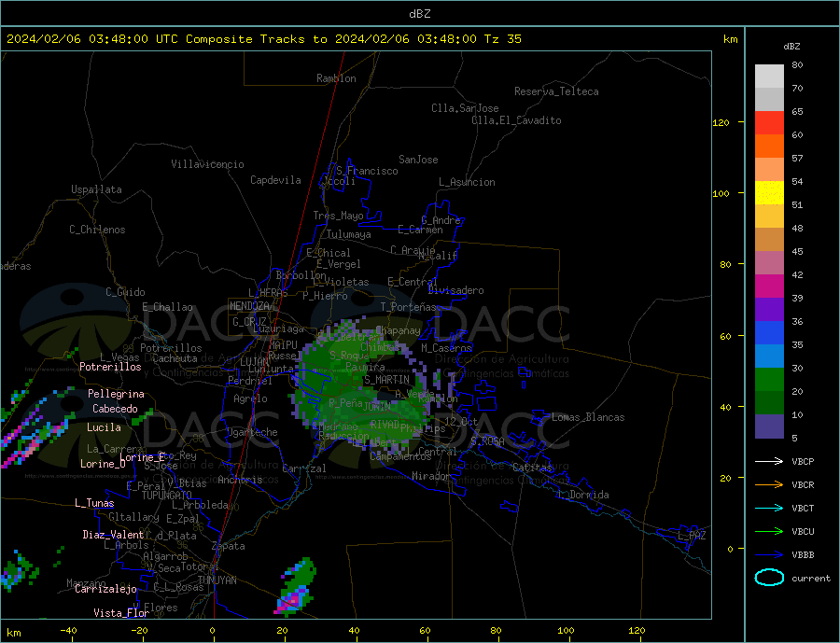Image resolution: width=840 pixels, height=643 pixels.
Task: Click the 'Tz 35' threshold text
Action: pyautogui.click(x=503, y=39)
